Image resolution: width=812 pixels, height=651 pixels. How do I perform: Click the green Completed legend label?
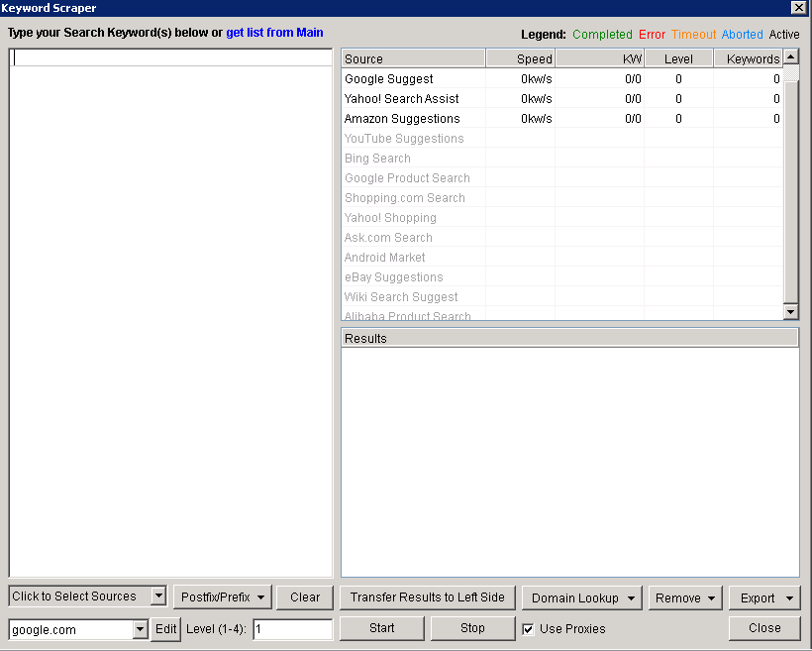click(602, 35)
